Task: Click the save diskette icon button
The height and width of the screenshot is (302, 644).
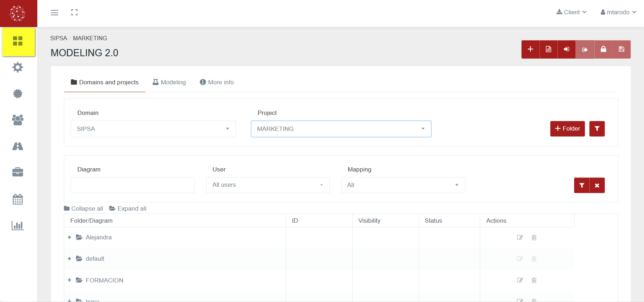Action: tap(621, 49)
